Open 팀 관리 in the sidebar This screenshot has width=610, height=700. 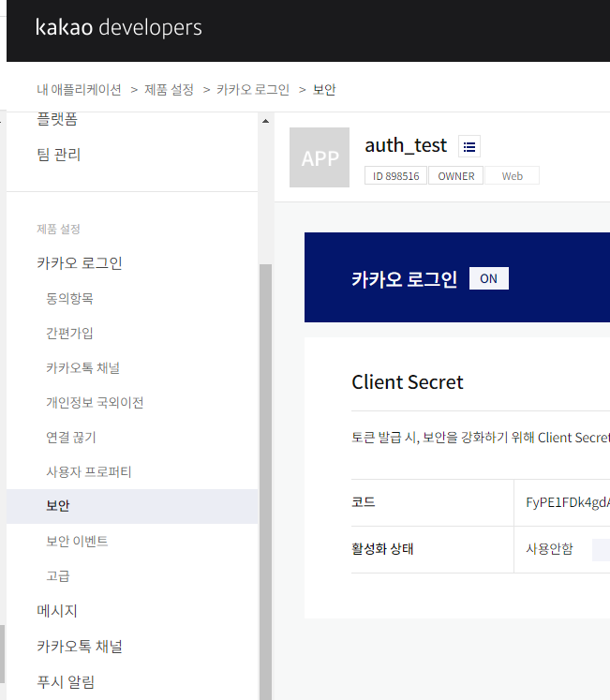point(58,155)
